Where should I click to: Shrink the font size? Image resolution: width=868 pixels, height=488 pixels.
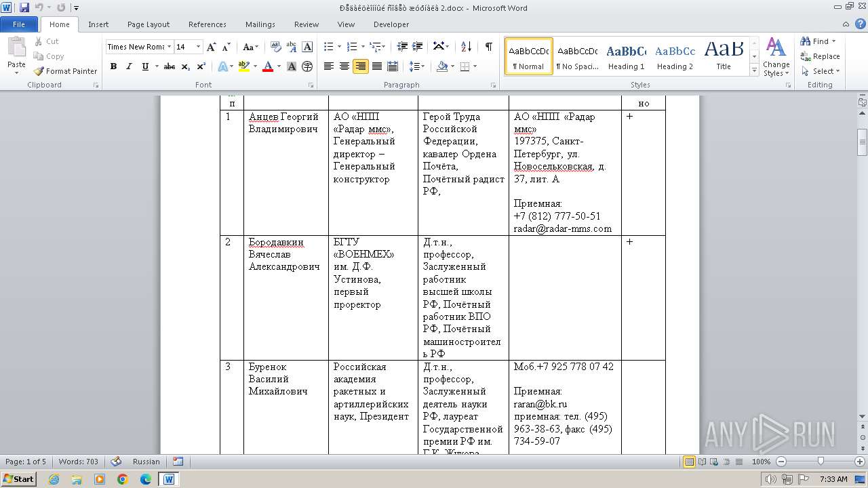click(x=226, y=47)
